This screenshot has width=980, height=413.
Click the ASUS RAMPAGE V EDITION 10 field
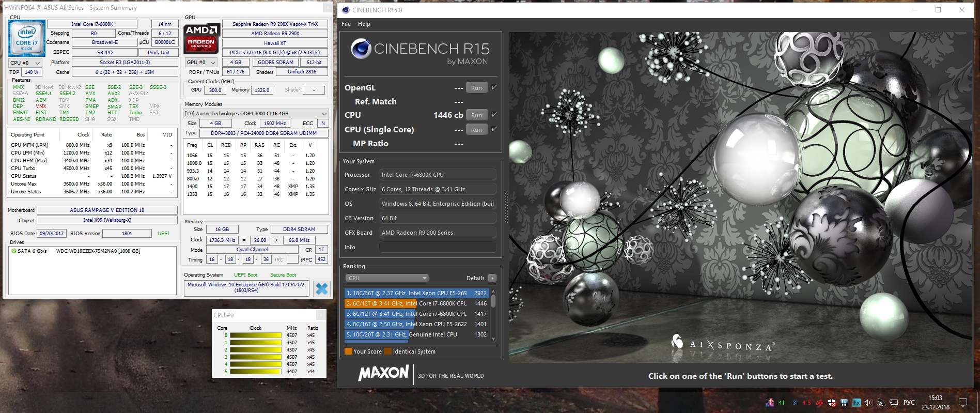click(107, 210)
